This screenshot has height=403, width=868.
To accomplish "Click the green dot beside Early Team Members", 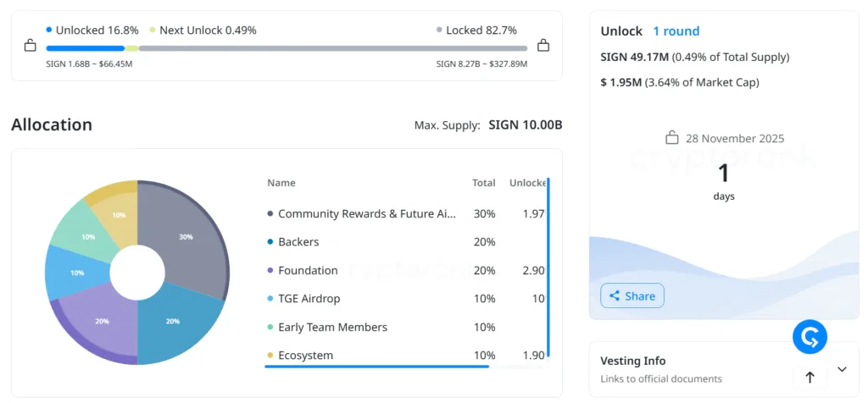I will point(270,327).
